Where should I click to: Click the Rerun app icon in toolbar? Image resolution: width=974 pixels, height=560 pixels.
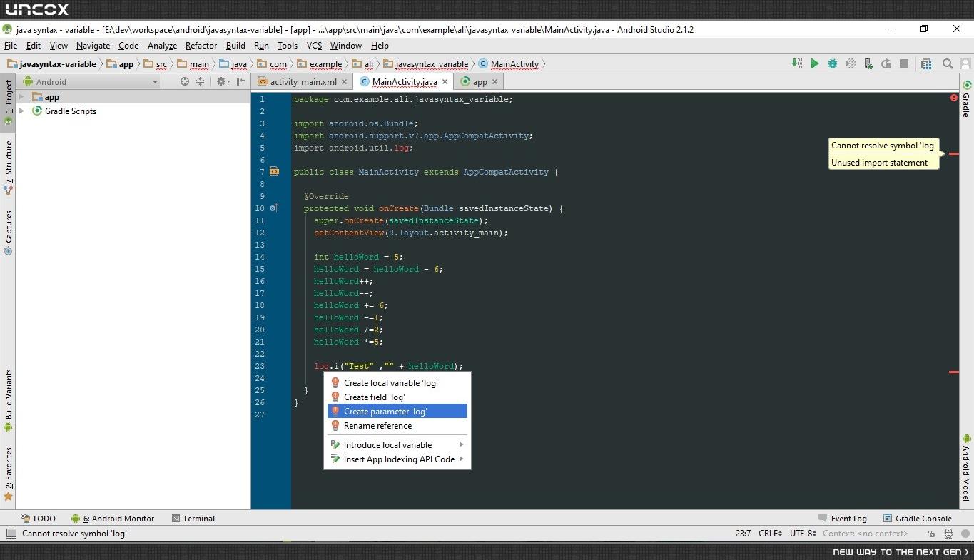click(x=886, y=63)
